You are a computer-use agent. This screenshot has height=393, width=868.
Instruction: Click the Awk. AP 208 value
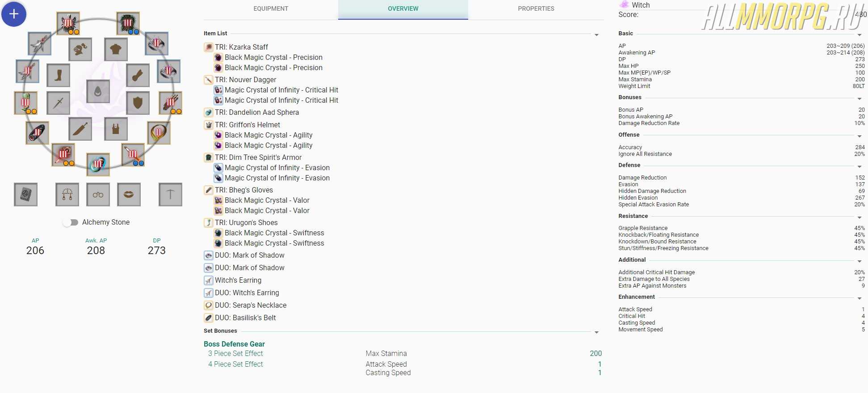coord(96,251)
